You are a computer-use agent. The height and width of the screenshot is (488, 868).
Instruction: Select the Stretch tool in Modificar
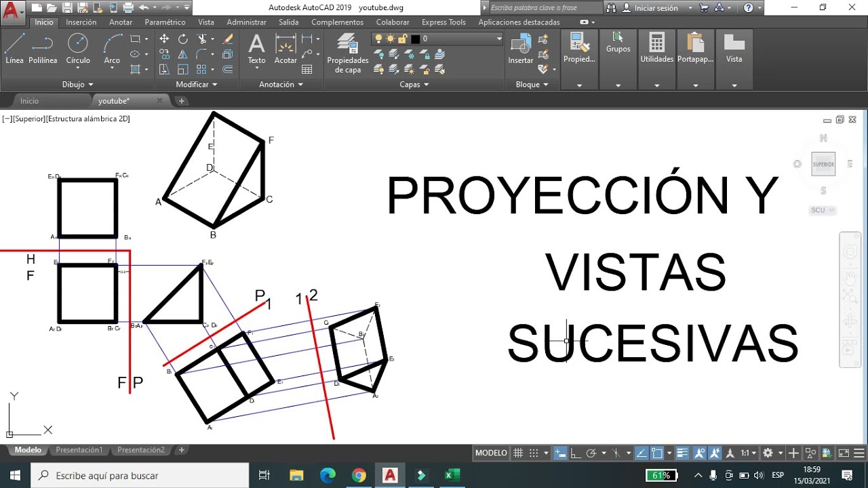(164, 69)
